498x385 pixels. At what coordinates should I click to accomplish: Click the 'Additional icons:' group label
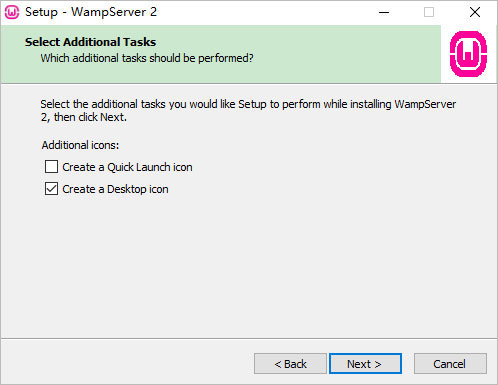point(80,145)
